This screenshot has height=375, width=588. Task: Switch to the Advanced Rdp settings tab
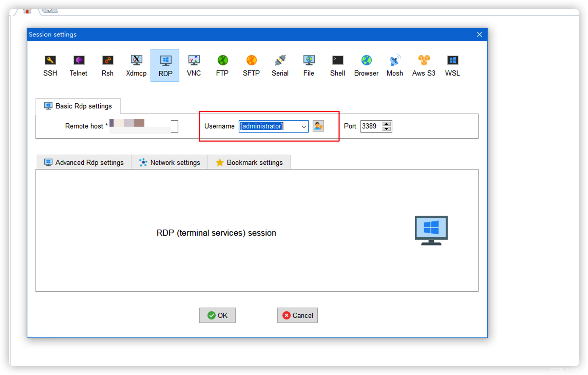click(84, 162)
